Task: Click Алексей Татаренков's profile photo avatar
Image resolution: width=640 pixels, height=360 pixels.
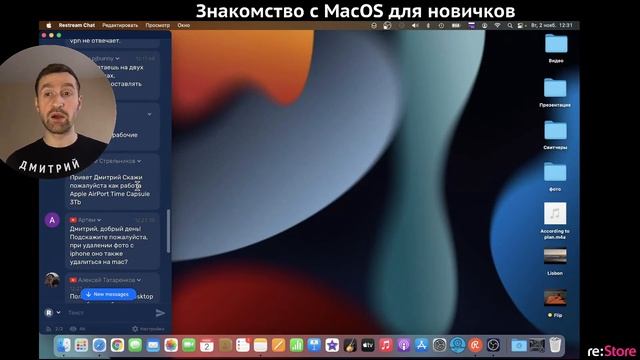Action: [x=52, y=280]
